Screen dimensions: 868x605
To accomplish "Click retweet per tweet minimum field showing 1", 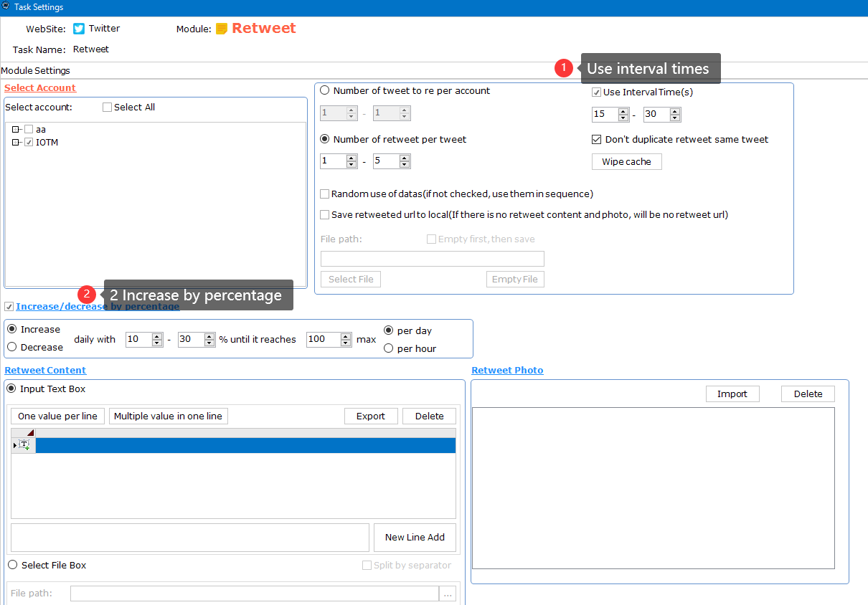I will [333, 161].
